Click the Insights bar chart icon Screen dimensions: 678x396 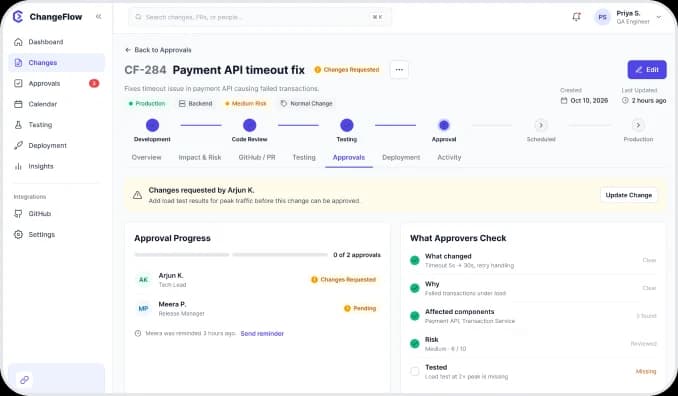click(x=18, y=166)
